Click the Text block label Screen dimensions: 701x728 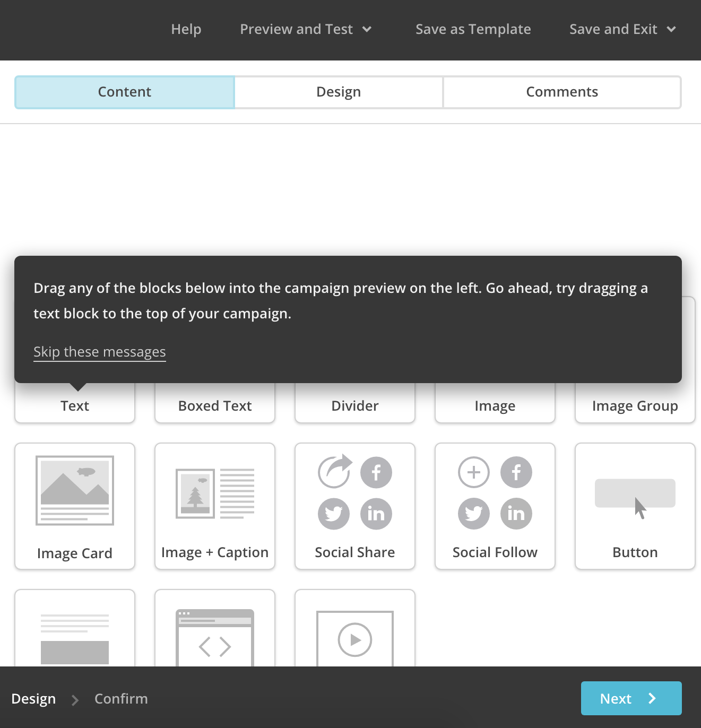pyautogui.click(x=75, y=406)
